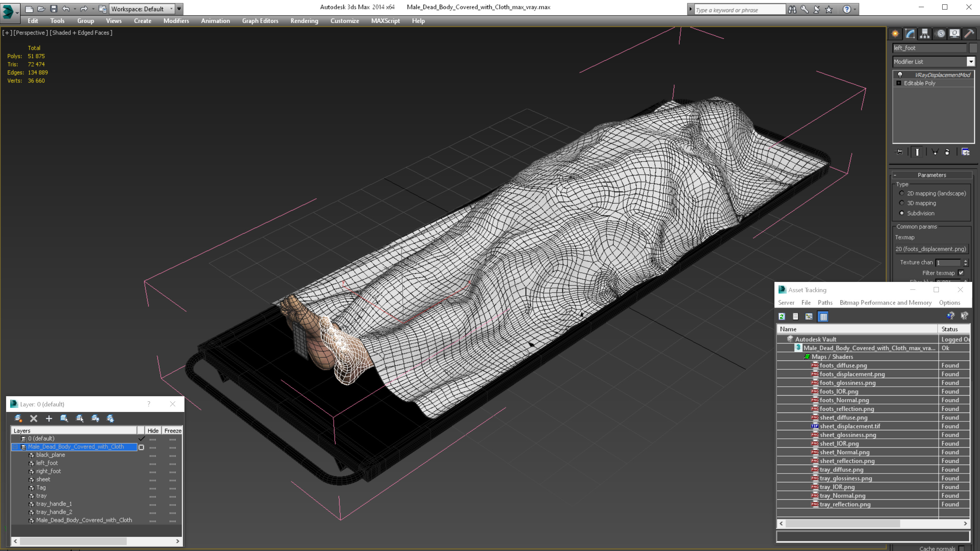
Task: Collapse the Parameters rollout
Action: [x=932, y=175]
